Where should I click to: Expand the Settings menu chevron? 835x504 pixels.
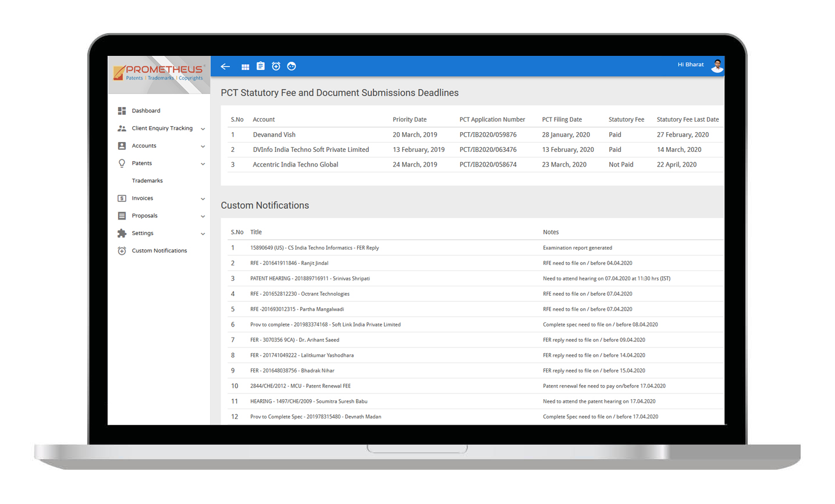pyautogui.click(x=202, y=233)
